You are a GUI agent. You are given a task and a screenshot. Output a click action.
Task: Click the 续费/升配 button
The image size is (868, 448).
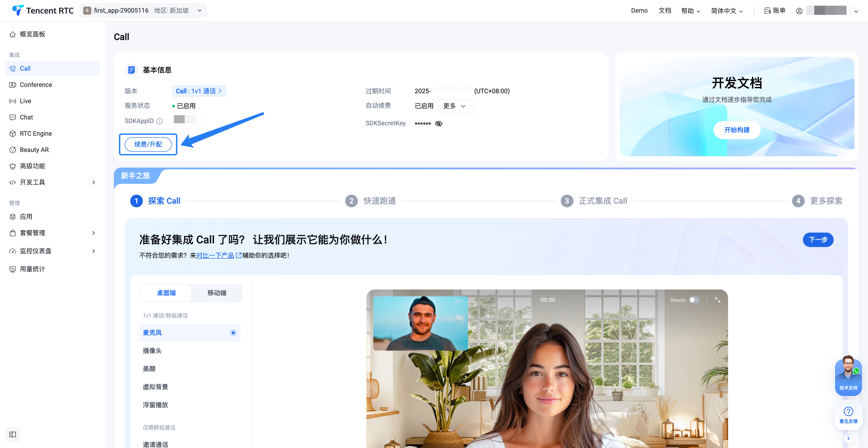[148, 144]
